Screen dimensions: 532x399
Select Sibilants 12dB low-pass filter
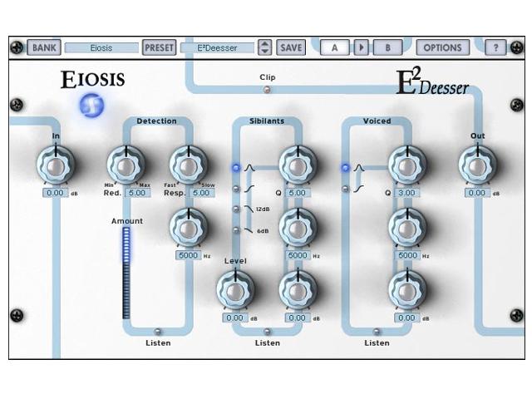(x=236, y=209)
